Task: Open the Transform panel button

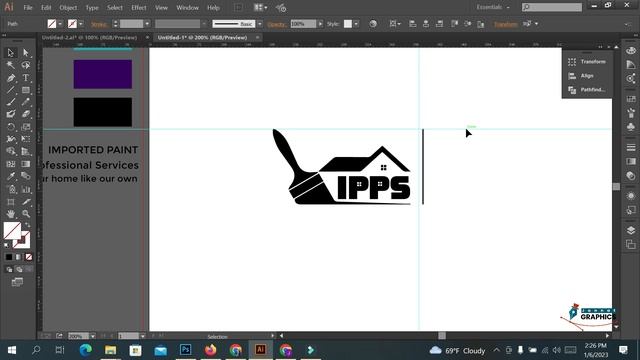Action: click(x=587, y=62)
